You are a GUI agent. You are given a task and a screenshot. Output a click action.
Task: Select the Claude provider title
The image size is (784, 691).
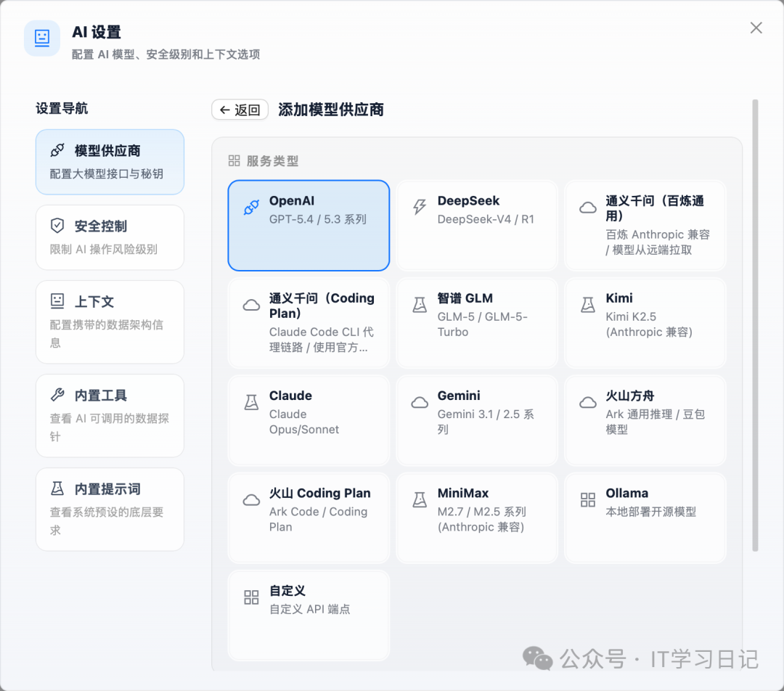pyautogui.click(x=290, y=396)
